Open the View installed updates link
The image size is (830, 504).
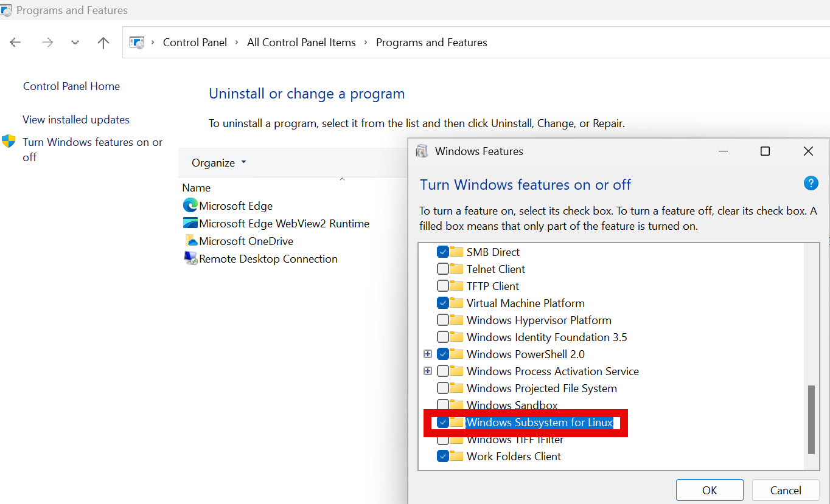pos(76,120)
